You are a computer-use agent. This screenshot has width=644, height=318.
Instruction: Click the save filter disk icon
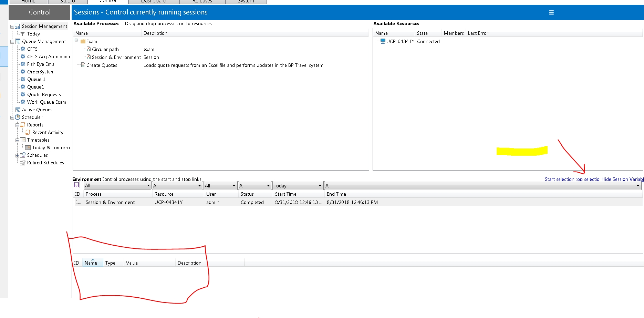(x=76, y=185)
